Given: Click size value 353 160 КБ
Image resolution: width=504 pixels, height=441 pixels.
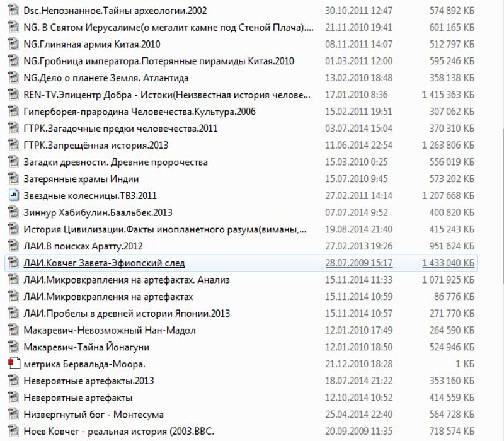Looking at the screenshot, I should (x=452, y=381).
